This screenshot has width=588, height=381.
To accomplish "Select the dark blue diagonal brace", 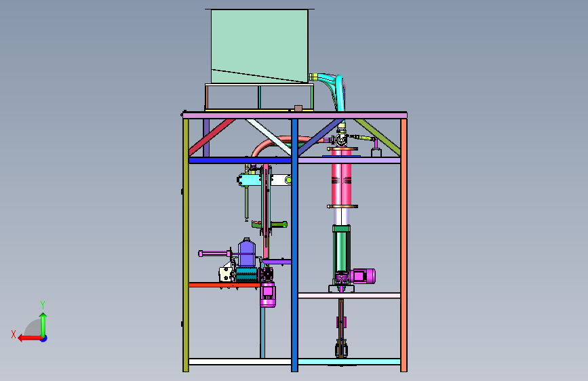I will (x=321, y=137).
